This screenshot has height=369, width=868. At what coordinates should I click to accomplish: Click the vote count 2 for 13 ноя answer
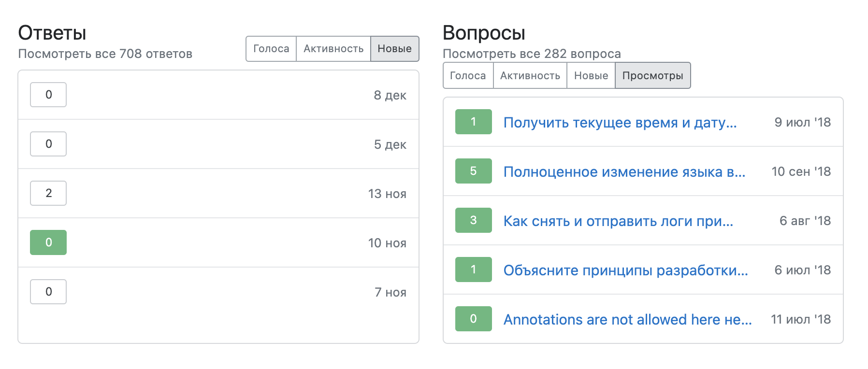coord(48,193)
